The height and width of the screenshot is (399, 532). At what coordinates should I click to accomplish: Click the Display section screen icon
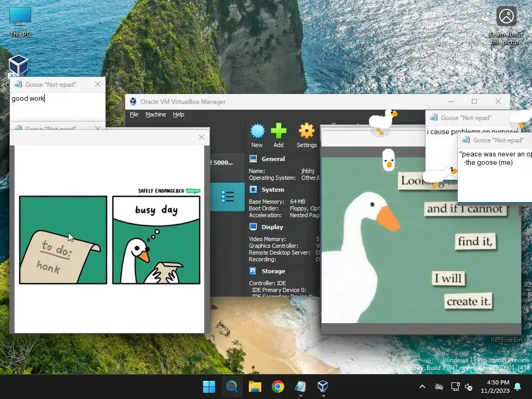(253, 227)
